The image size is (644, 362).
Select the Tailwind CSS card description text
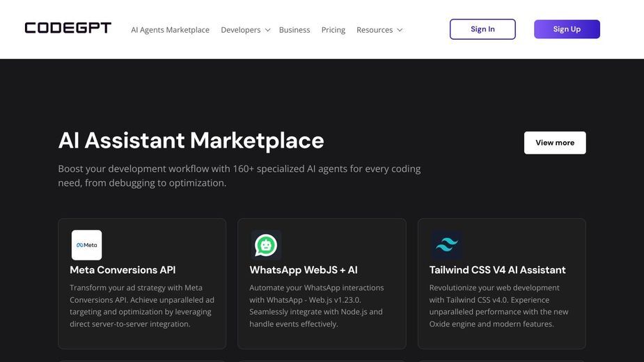[498, 306]
